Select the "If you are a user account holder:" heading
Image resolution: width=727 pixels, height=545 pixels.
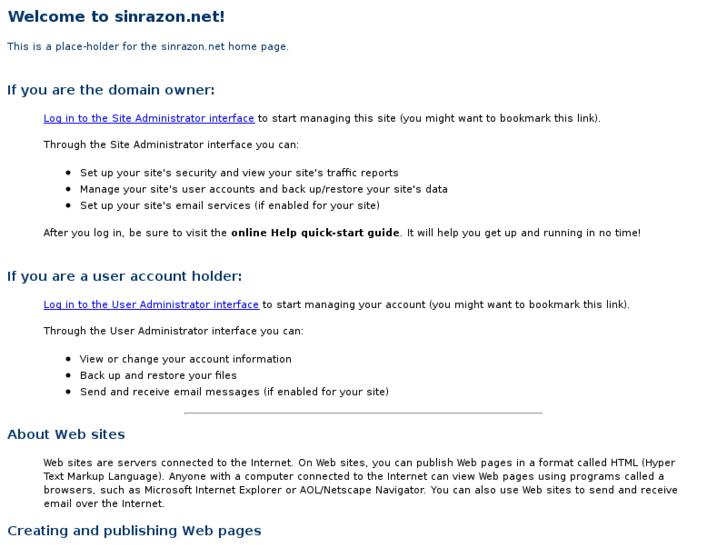(125, 276)
